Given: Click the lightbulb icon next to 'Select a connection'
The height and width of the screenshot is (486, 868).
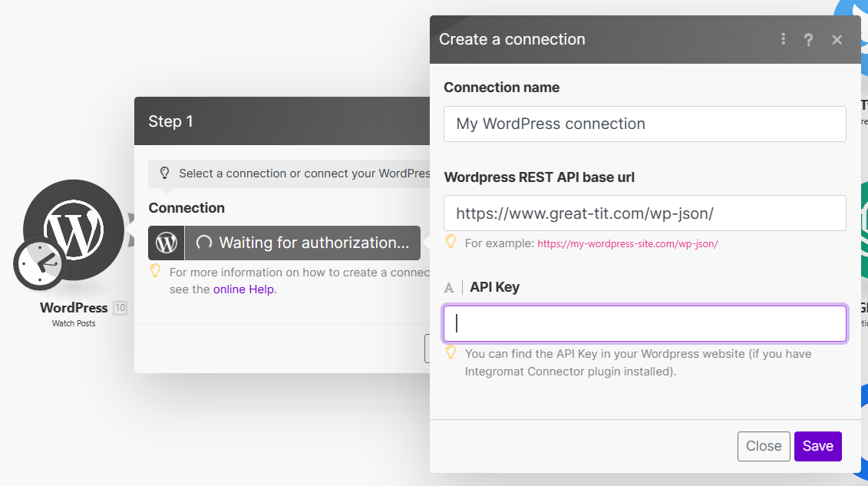Looking at the screenshot, I should 164,173.
